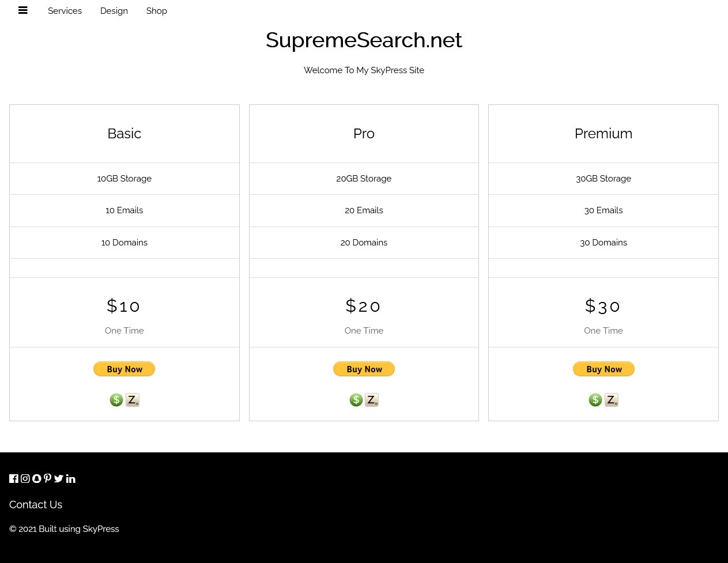Viewport: 728px width, 563px height.
Task: Click green dollar icon under Basic plan
Action: 116,400
